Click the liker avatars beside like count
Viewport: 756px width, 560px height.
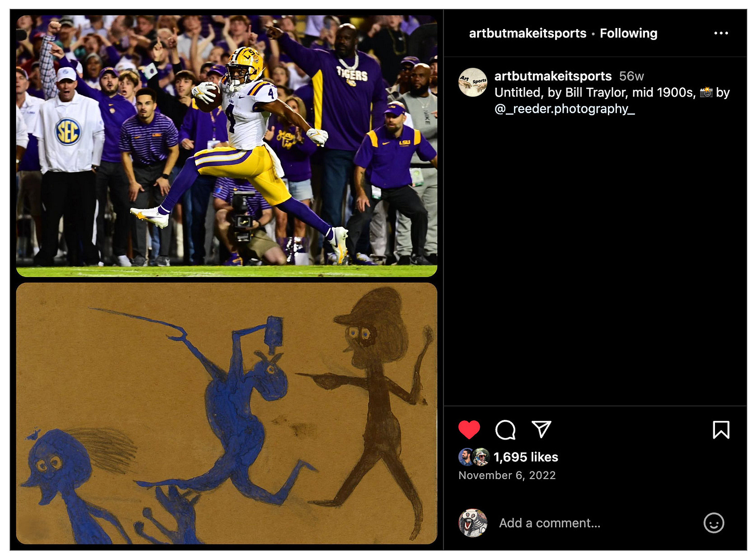coord(474,457)
